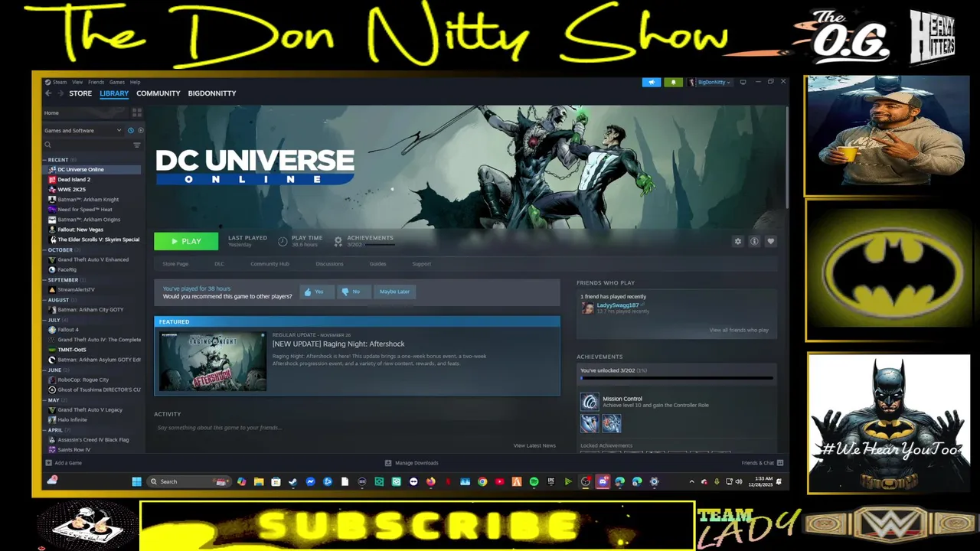
Task: Select WWE 2K25 in library list
Action: (91, 190)
